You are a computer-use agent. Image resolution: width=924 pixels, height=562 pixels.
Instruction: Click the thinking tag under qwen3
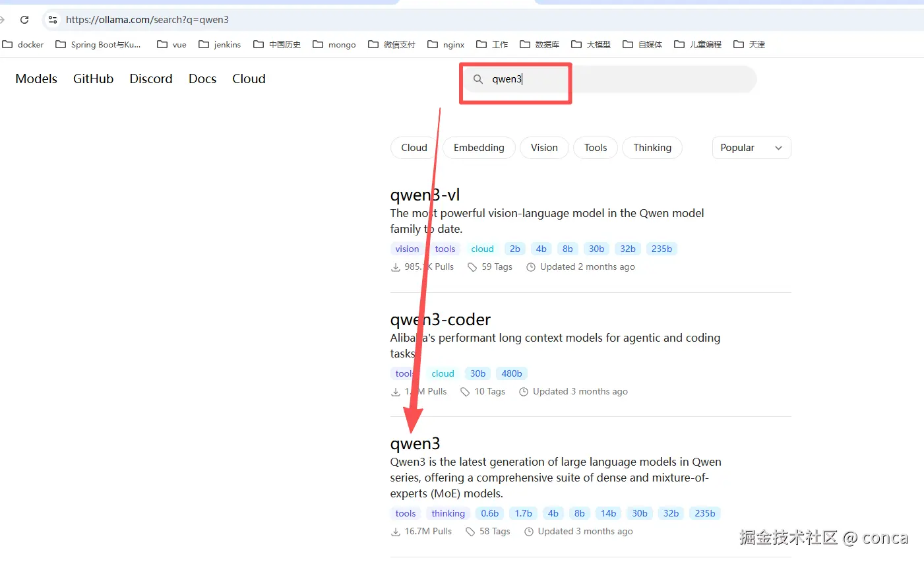click(448, 513)
